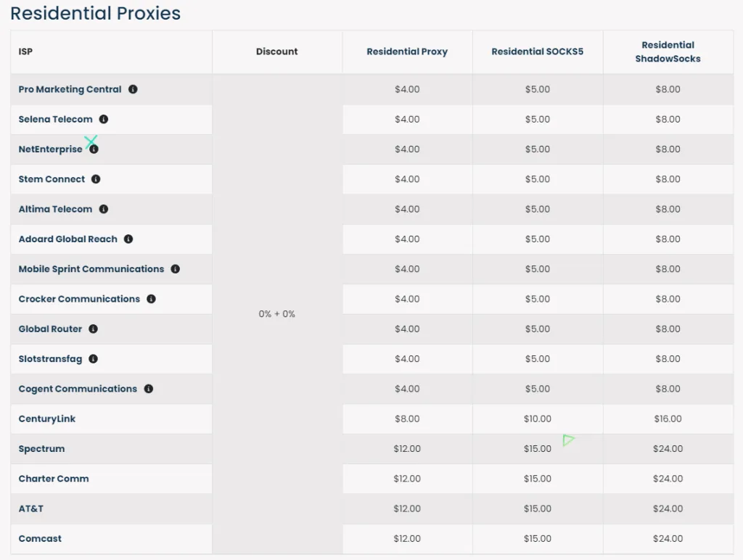Click the Residential Proxy column header
This screenshot has height=560, width=743.
tap(407, 52)
